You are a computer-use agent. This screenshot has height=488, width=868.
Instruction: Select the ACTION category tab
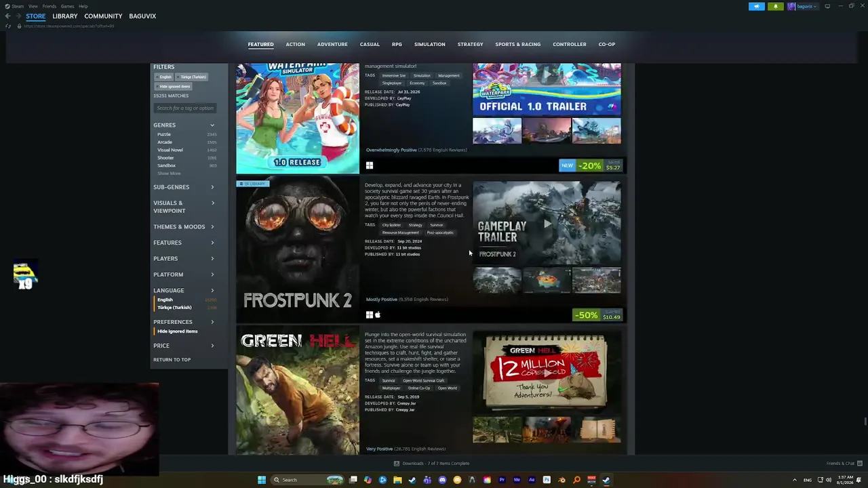(295, 44)
